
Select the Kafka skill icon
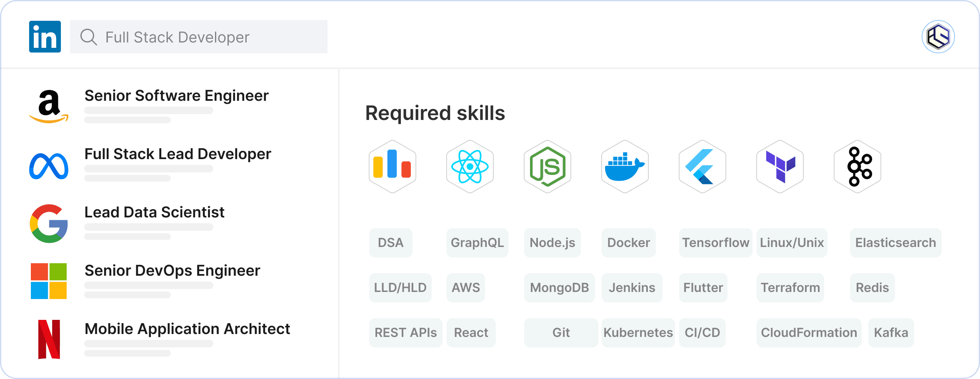coord(857,167)
